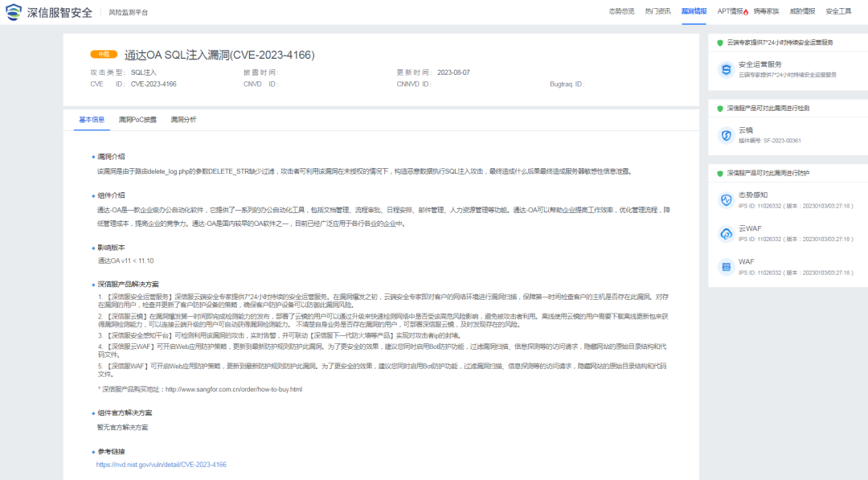Image resolution: width=868 pixels, height=480 pixels.
Task: Click the 影响版本 section heading
Action: pos(111,248)
